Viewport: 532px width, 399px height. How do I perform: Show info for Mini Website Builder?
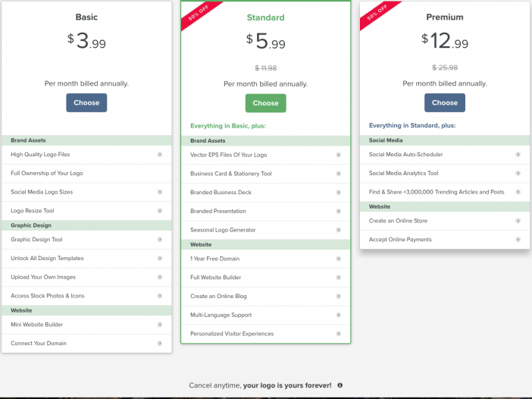159,325
